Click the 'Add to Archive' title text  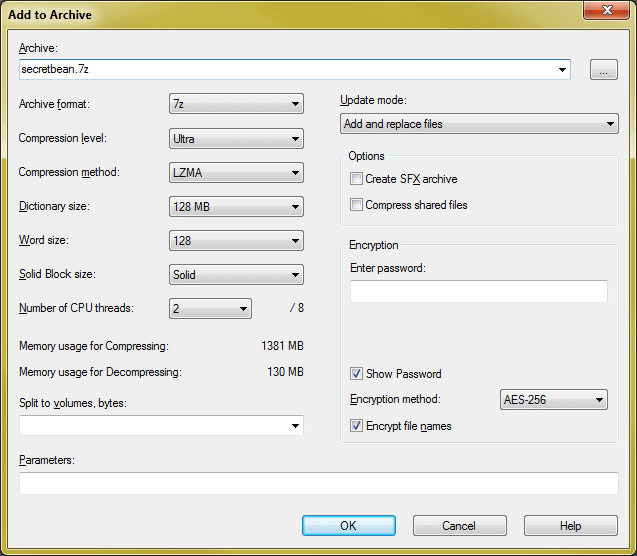(x=50, y=15)
